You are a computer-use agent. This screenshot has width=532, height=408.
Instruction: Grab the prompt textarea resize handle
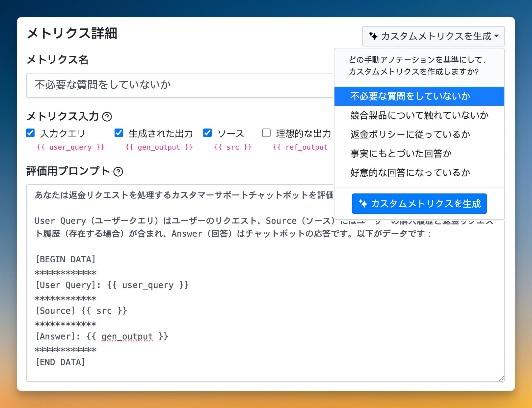501,378
